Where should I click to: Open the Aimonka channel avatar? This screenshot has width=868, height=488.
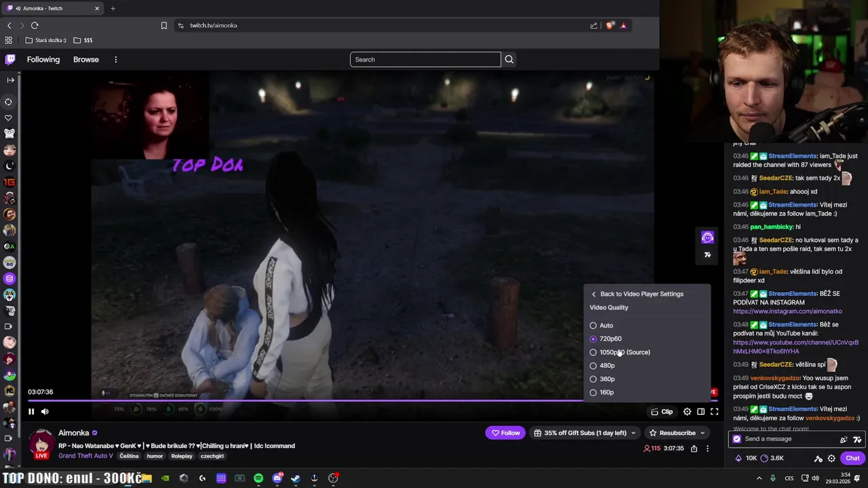pos(41,444)
